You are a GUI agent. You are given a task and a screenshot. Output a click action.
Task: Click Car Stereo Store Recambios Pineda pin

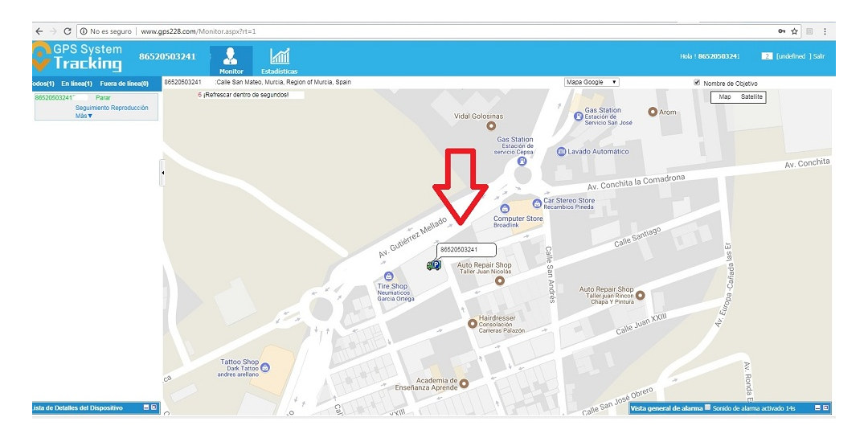(x=537, y=203)
